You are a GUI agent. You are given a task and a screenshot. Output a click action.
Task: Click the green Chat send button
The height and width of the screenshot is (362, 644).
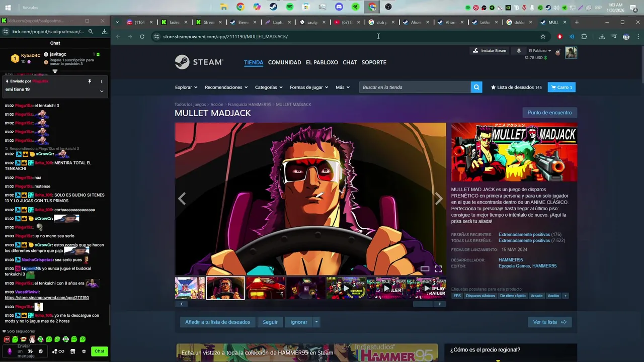tap(100, 351)
